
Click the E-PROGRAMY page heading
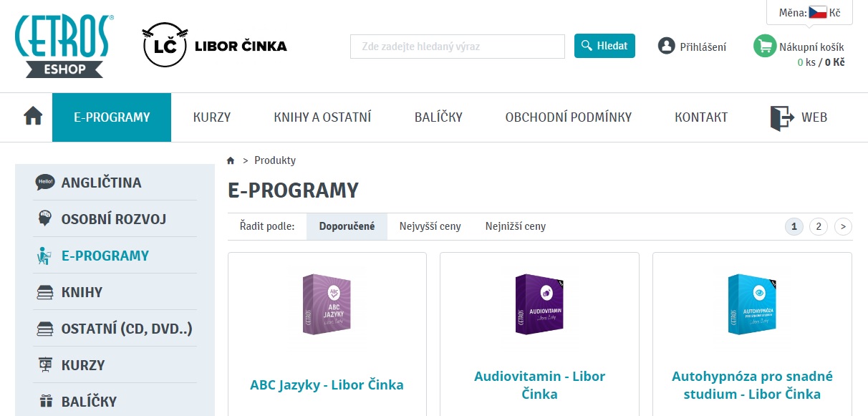coord(293,190)
